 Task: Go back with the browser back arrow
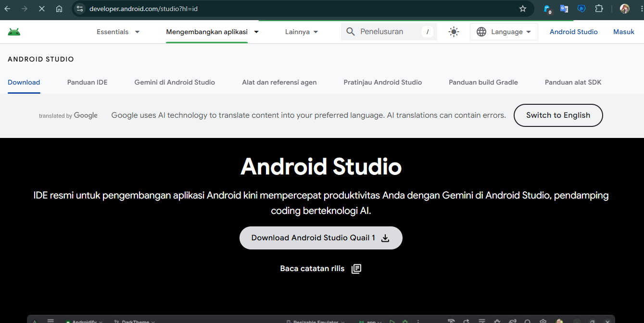click(7, 9)
